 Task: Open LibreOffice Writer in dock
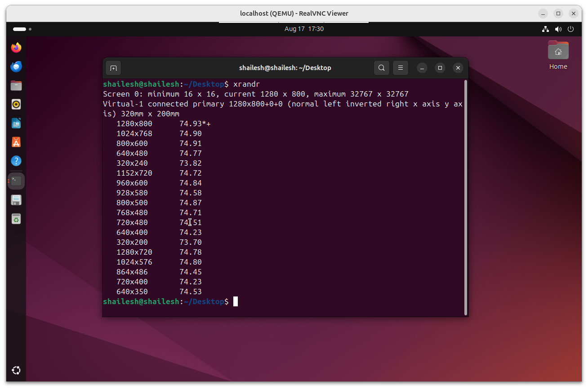coord(16,123)
